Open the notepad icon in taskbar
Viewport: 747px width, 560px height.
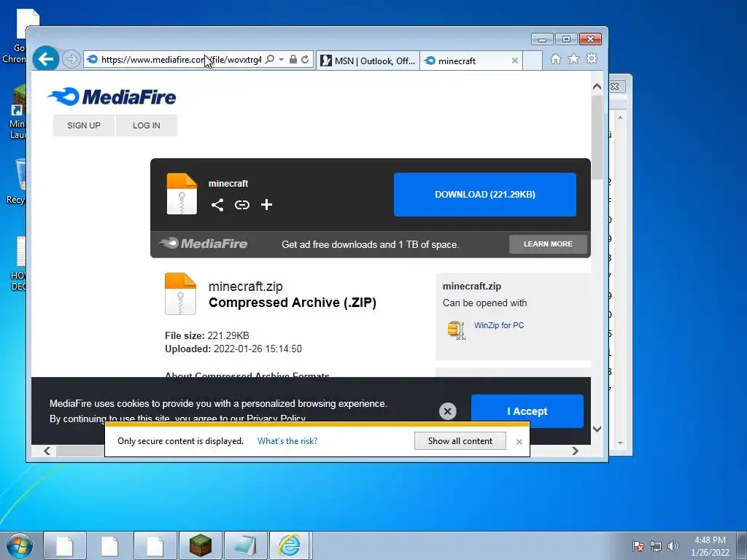(245, 545)
